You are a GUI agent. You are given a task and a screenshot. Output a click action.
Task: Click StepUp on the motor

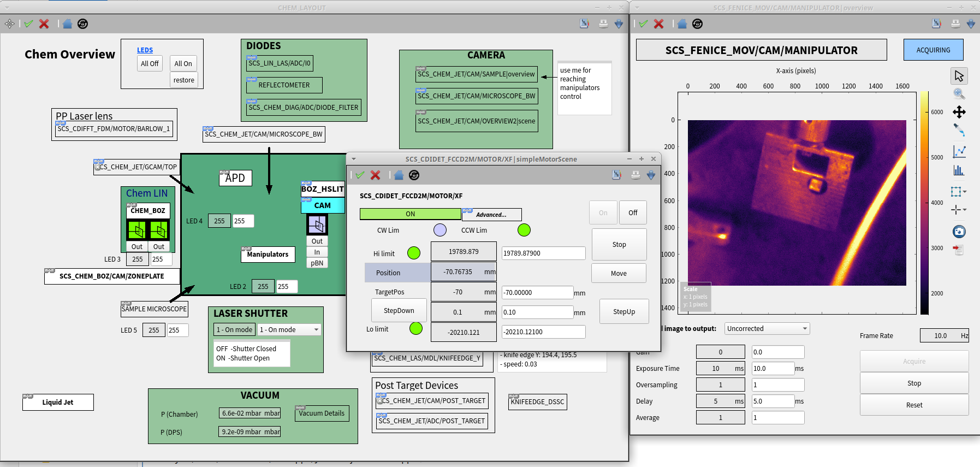(624, 311)
